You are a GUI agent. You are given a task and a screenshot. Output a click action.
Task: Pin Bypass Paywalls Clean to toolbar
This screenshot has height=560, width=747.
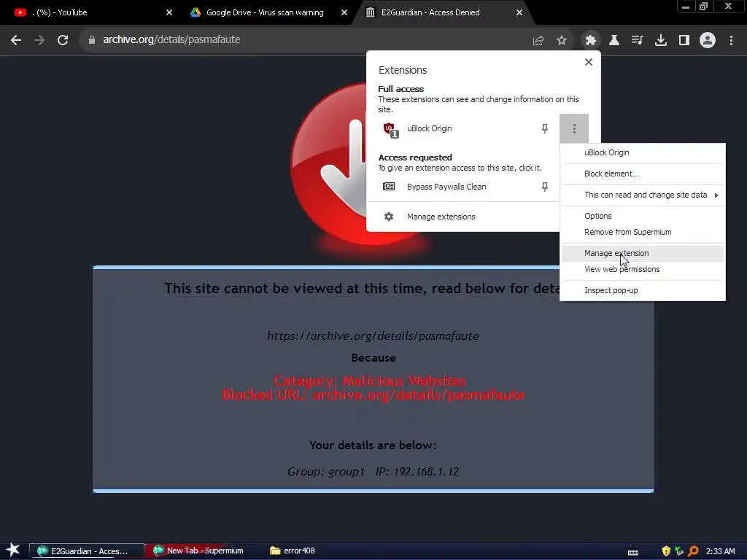click(x=544, y=187)
